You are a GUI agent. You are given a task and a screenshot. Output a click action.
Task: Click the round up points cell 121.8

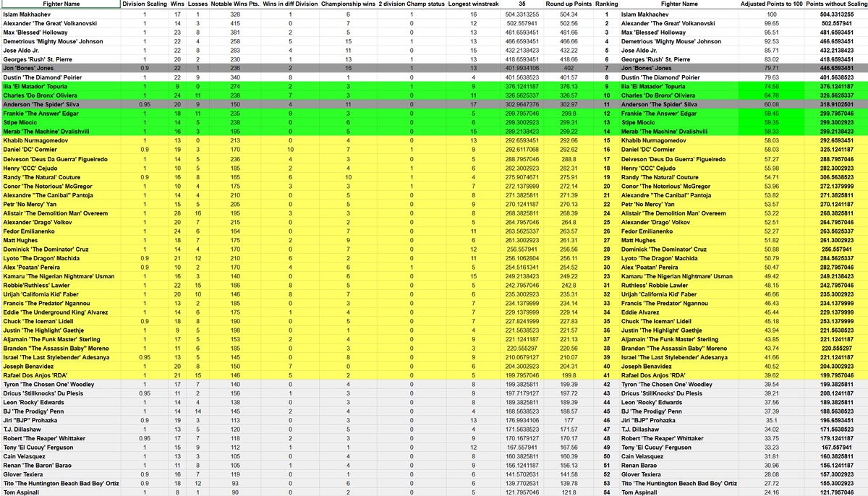tap(569, 492)
